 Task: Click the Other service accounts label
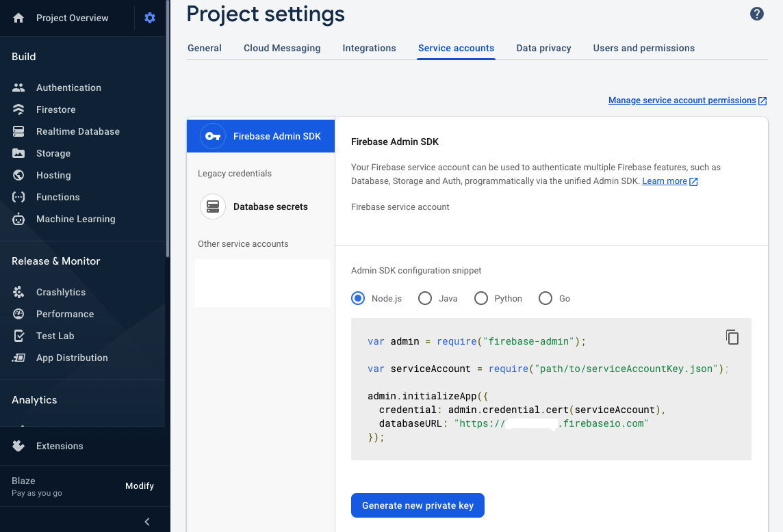point(243,243)
